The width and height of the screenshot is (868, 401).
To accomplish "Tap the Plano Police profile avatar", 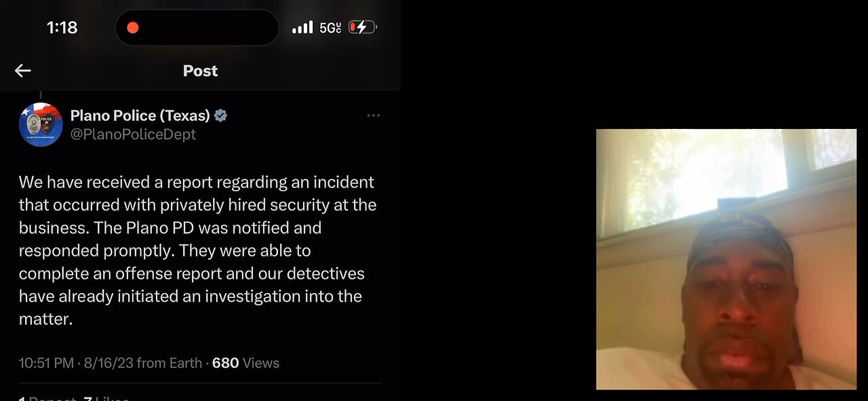I will (41, 124).
